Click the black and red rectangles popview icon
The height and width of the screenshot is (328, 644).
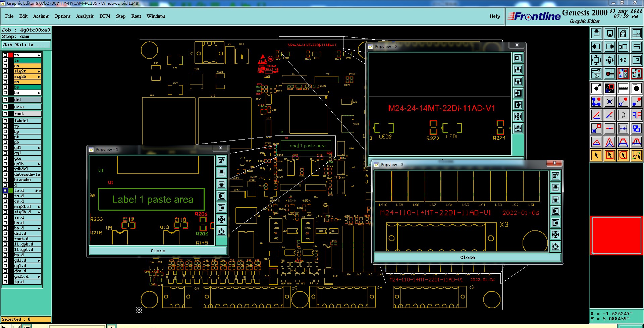click(610, 88)
